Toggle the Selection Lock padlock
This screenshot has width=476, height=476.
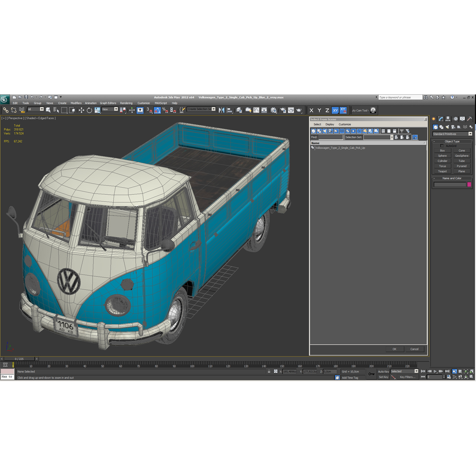point(269,371)
